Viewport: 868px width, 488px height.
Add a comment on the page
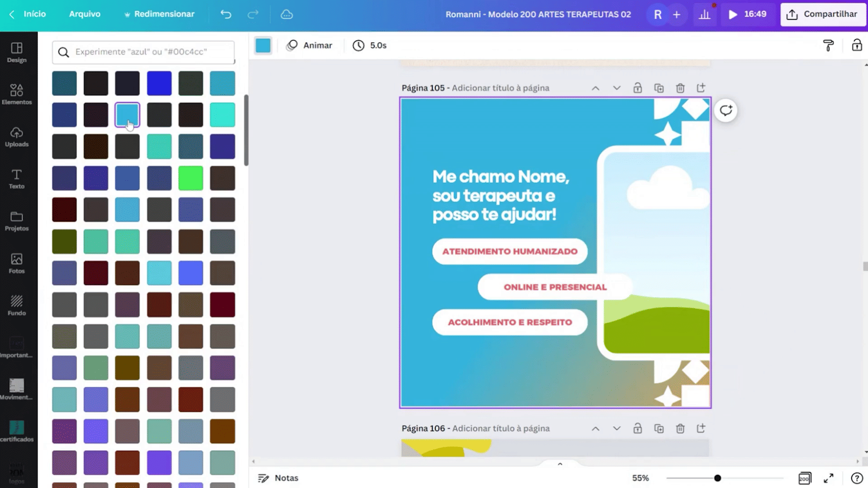point(726,111)
